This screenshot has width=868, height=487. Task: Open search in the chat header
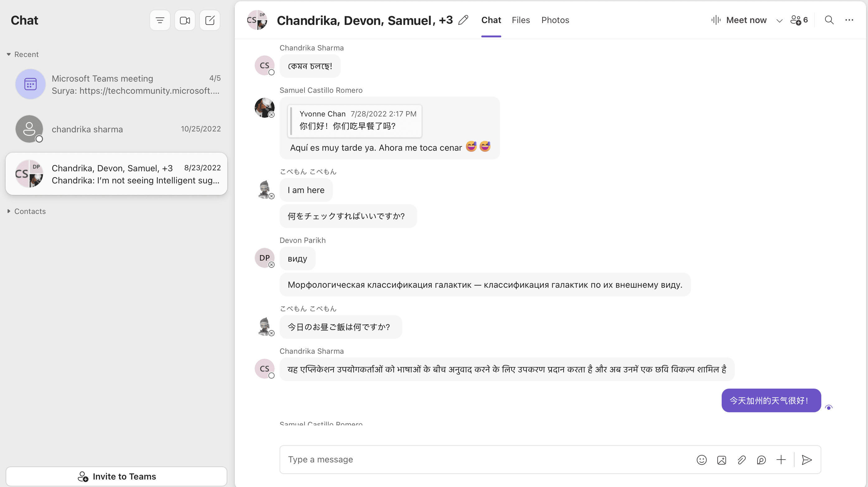pyautogui.click(x=829, y=20)
